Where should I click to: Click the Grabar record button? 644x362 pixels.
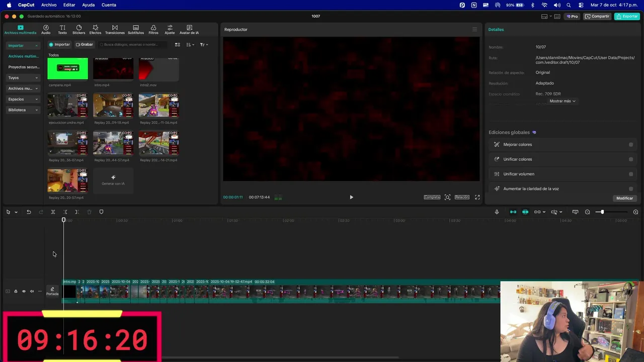pyautogui.click(x=85, y=44)
